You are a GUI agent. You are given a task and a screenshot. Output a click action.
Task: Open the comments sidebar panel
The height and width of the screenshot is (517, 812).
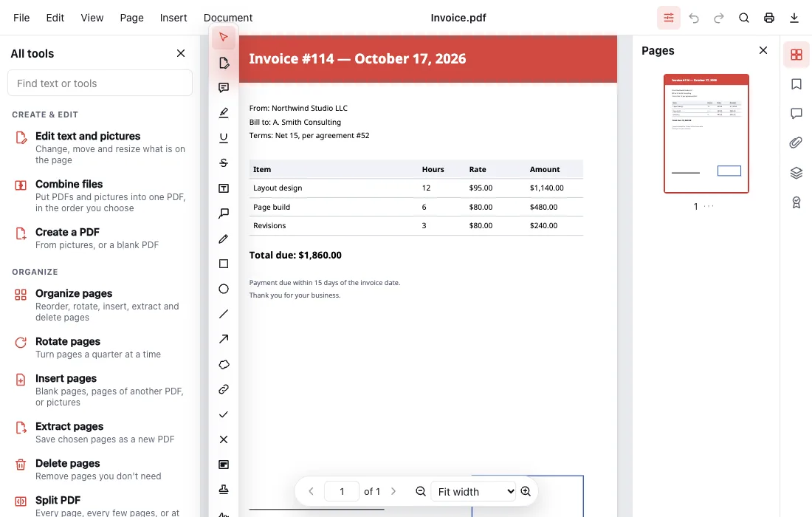click(x=796, y=114)
